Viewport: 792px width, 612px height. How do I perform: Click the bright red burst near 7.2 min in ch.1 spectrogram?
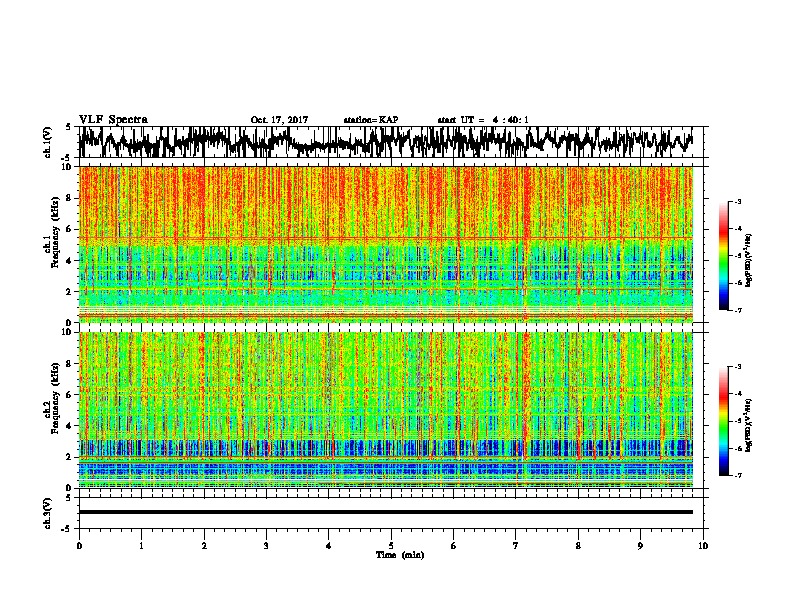point(527,202)
